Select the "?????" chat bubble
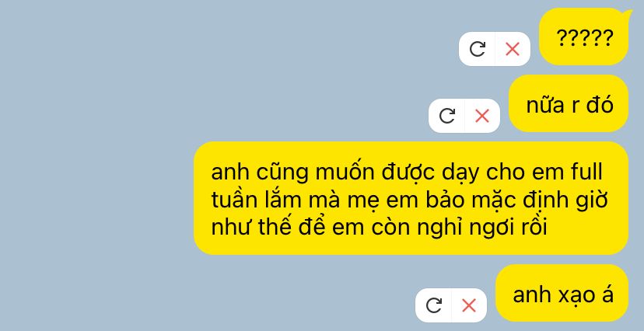Image resolution: width=644 pixels, height=331 pixels. tap(583, 37)
